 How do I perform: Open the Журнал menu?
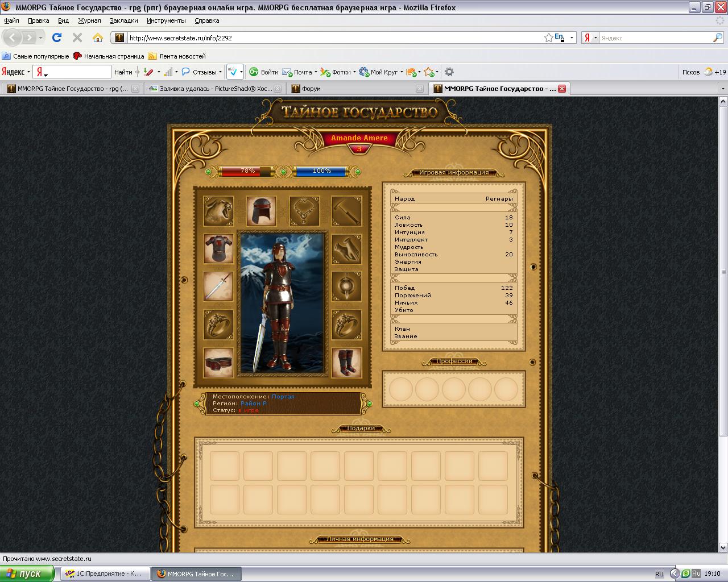(x=89, y=20)
